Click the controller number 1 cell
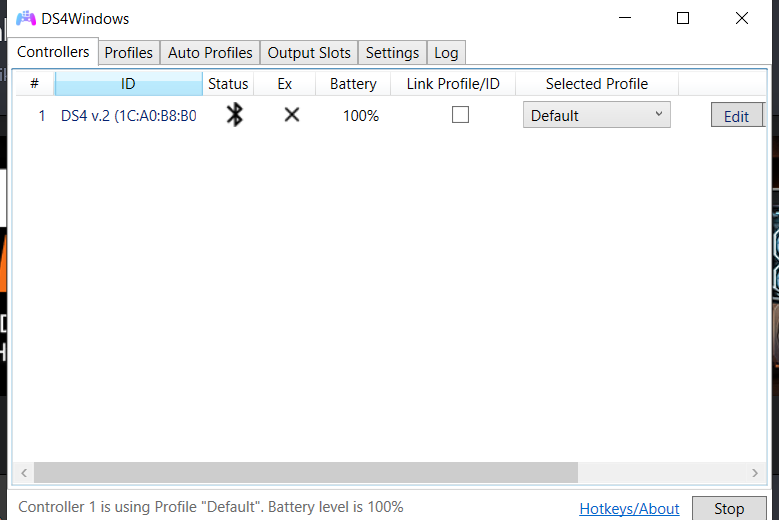Screen dimensions: 779x520 (x=42, y=116)
